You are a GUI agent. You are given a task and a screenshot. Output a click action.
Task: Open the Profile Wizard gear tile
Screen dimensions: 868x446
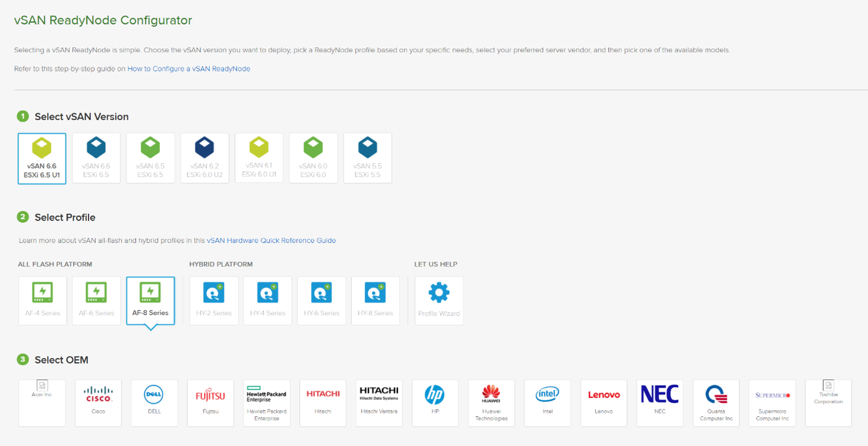[x=439, y=301]
